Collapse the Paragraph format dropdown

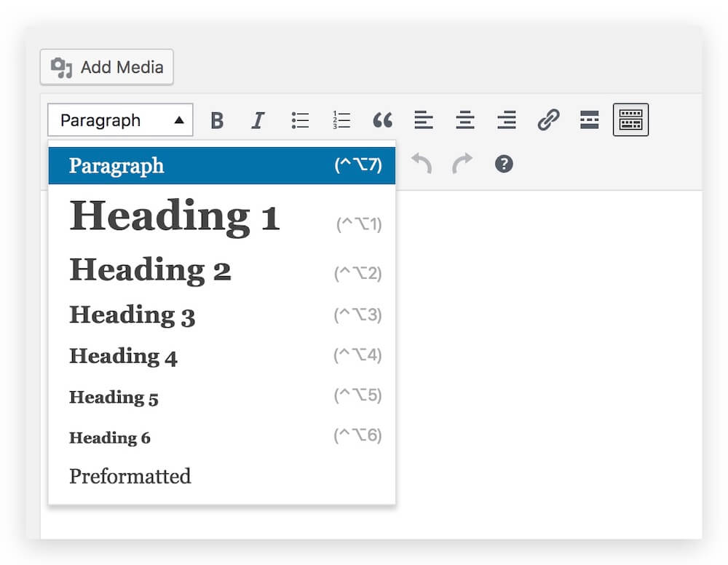[120, 120]
